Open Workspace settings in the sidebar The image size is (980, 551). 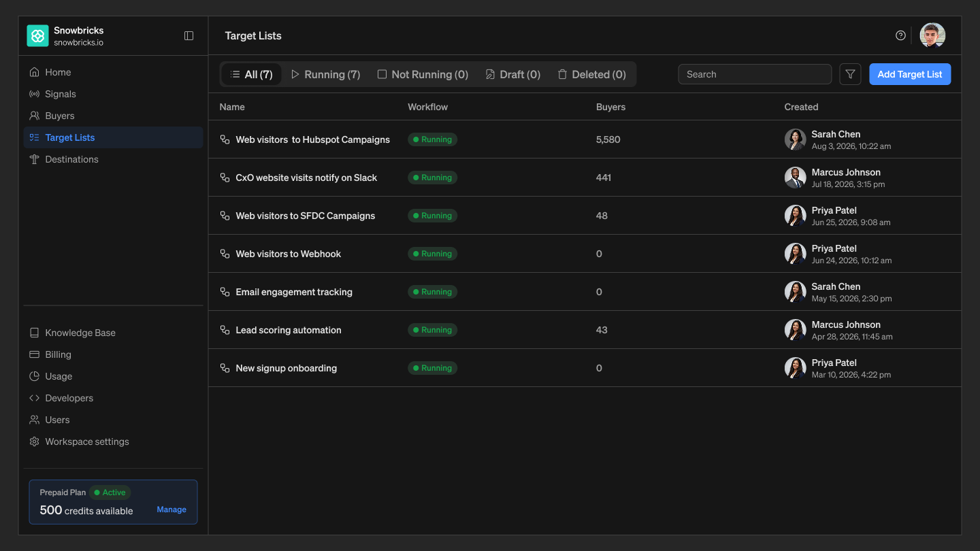pos(113,441)
